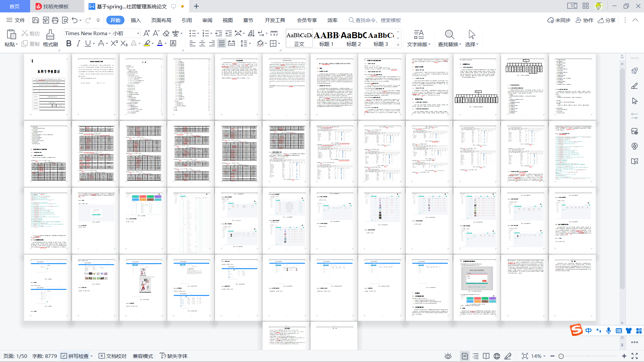644x362 pixels.
Task: Click the zoom slider handle
Action: pyautogui.click(x=561, y=356)
